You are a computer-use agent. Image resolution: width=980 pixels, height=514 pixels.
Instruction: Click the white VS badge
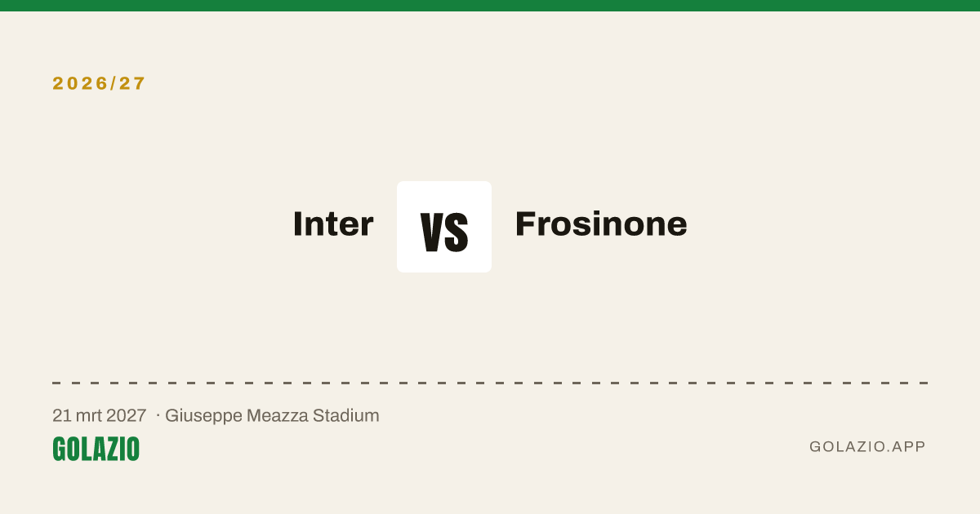[444, 227]
